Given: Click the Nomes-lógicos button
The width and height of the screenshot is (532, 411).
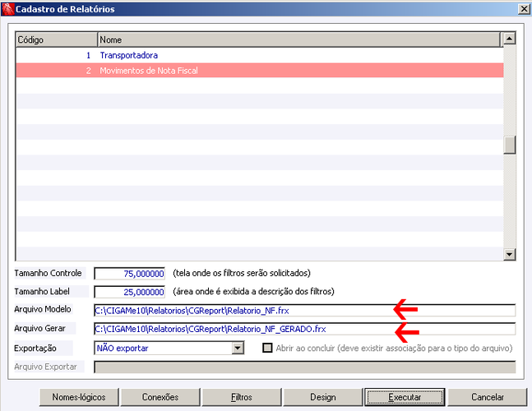Looking at the screenshot, I should (x=79, y=397).
